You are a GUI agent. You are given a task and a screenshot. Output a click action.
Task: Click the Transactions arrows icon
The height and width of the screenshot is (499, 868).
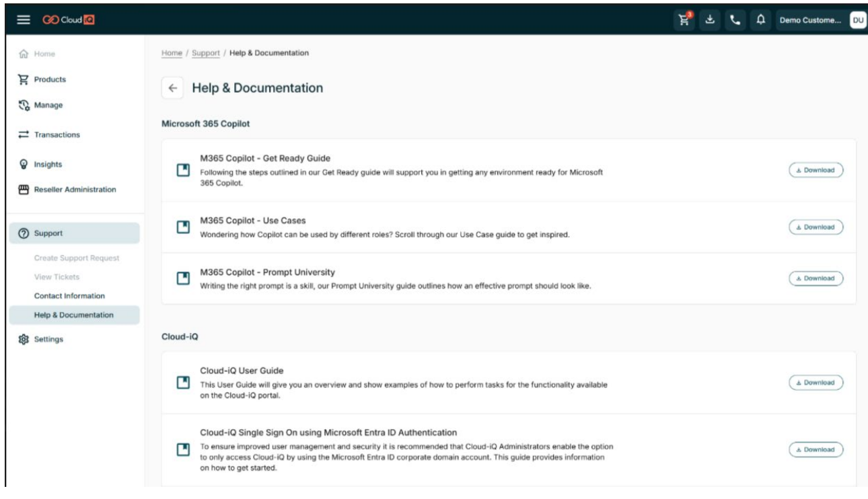(x=24, y=135)
